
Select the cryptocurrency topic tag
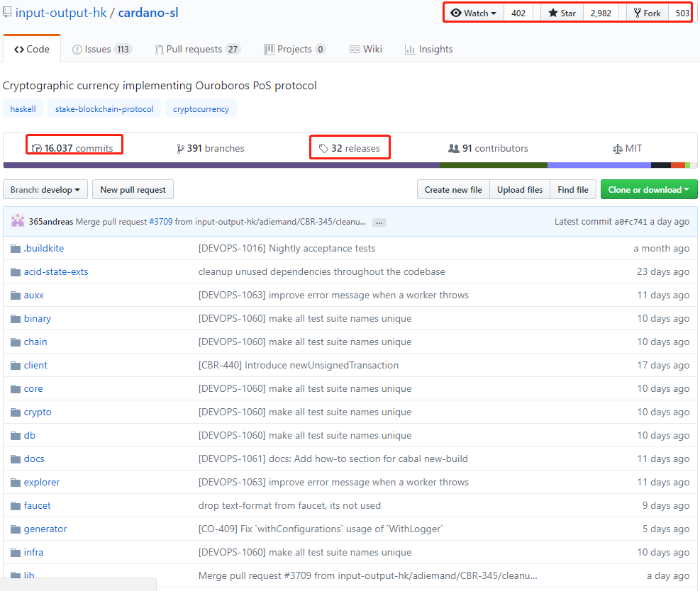coord(201,109)
